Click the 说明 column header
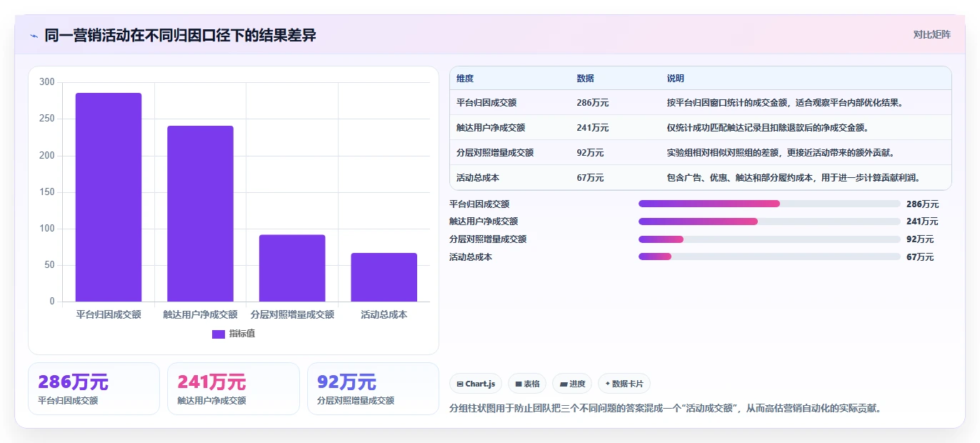This screenshot has height=443, width=980. (x=676, y=79)
